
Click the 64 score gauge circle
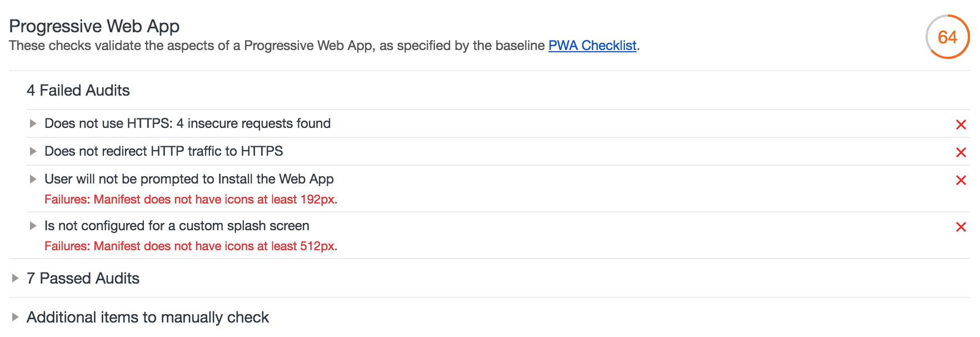pos(947,37)
